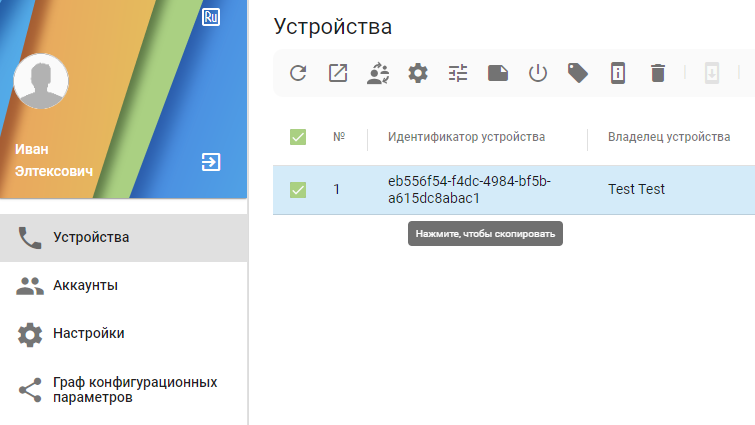Sort by Идентификатор устройства column header
Screen dimensions: 755x425
[466, 137]
